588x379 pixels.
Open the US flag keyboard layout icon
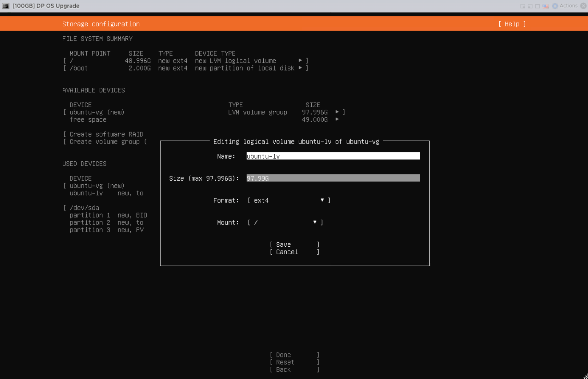(x=546, y=6)
